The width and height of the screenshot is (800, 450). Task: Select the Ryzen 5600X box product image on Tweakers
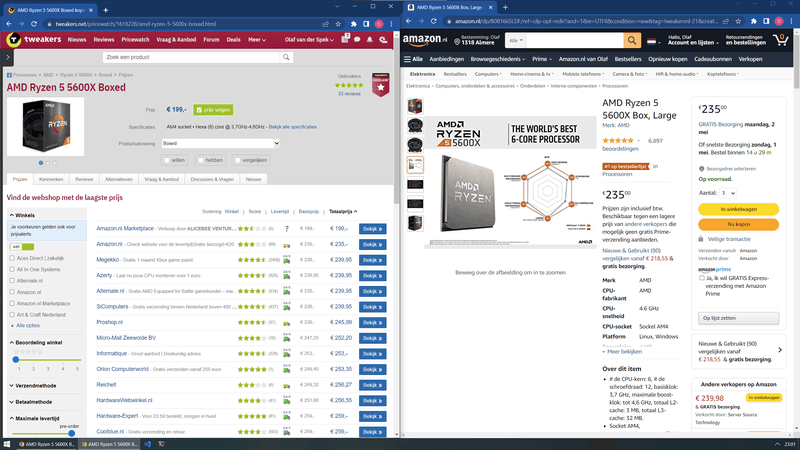[x=45, y=127]
